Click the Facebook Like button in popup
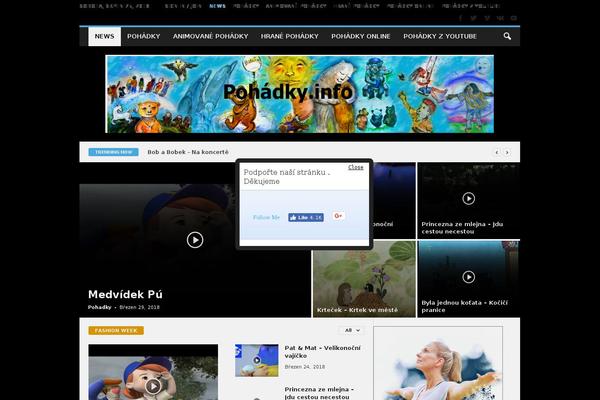 [306, 217]
